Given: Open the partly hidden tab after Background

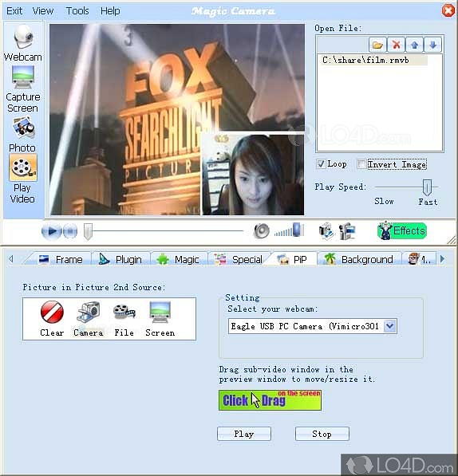Looking at the screenshot, I should 419,260.
